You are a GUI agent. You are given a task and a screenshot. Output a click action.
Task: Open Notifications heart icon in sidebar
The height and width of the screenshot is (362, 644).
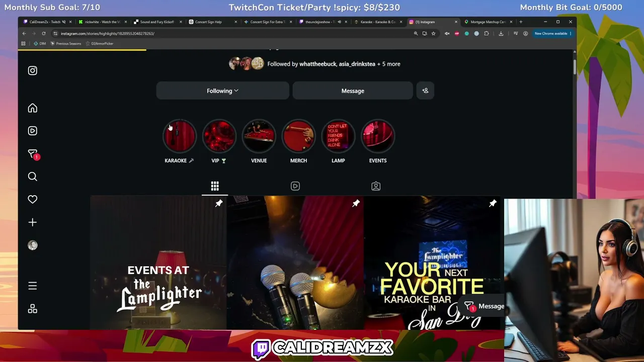pyautogui.click(x=33, y=200)
